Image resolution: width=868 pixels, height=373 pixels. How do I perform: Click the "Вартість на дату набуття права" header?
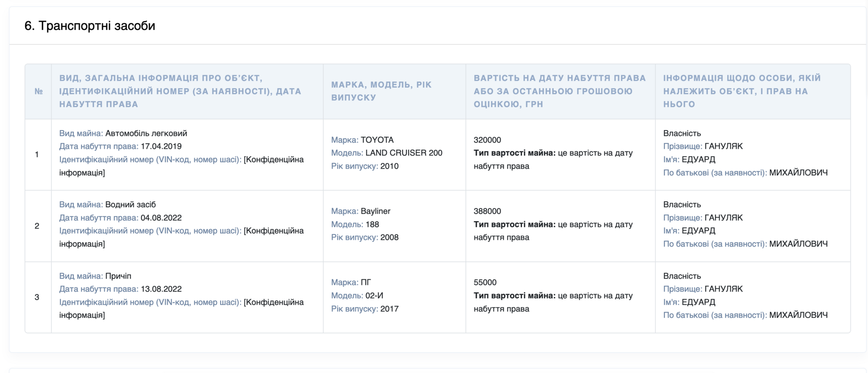560,91
